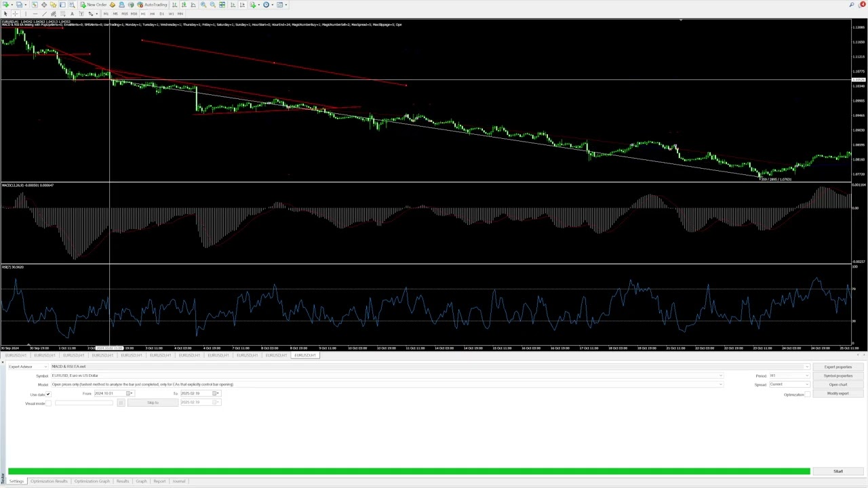Click the Modify expert button
Screen dimensions: 868x488
[x=838, y=393]
